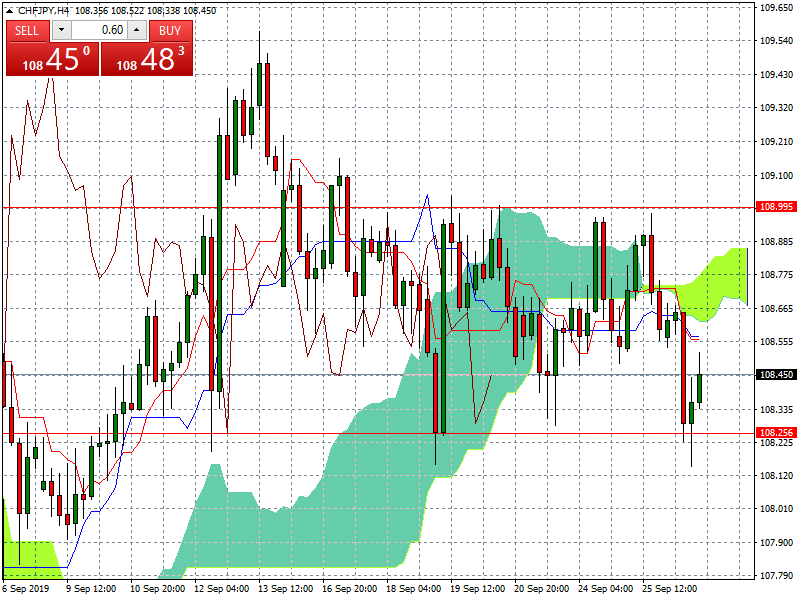
Task: Select the red 108.995 price level label
Action: pos(776,207)
